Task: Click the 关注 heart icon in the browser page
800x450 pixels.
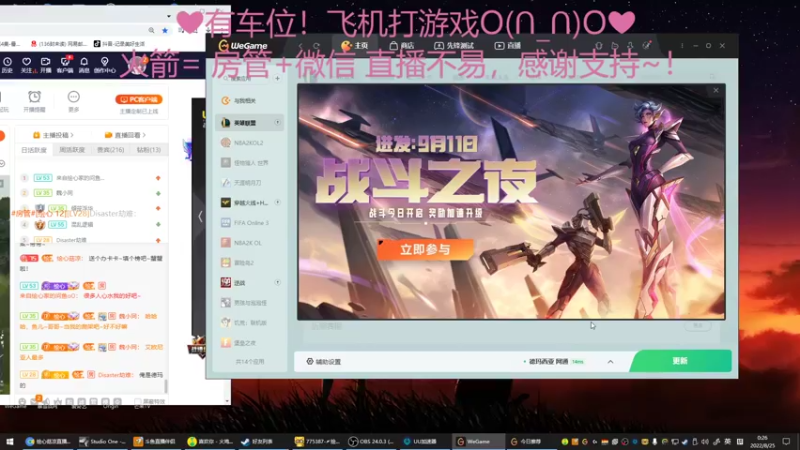Action: point(27,65)
